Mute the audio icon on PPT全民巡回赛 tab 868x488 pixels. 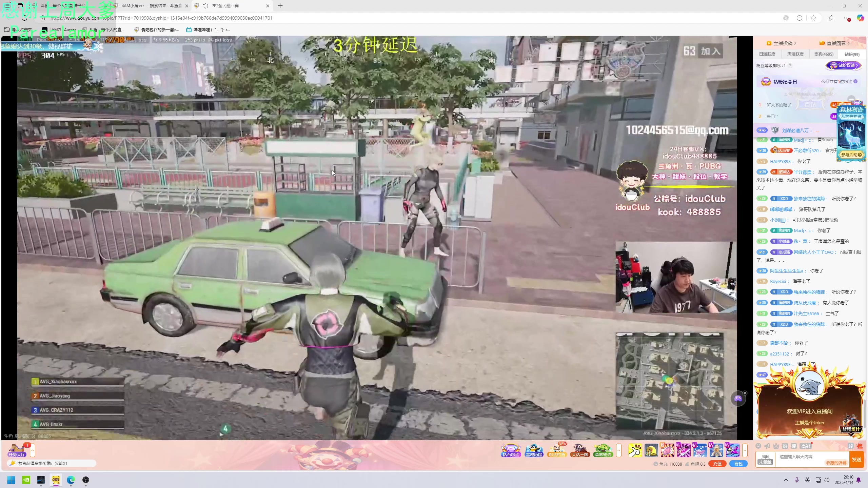click(x=205, y=6)
